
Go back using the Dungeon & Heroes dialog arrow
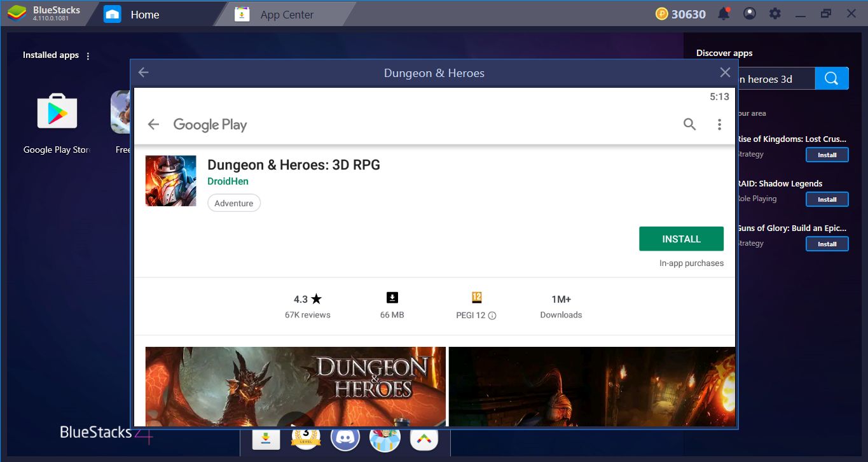tap(143, 73)
